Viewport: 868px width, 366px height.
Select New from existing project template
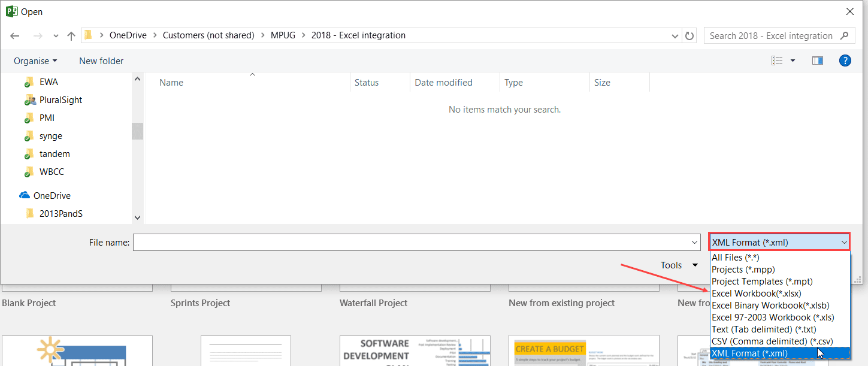(561, 303)
